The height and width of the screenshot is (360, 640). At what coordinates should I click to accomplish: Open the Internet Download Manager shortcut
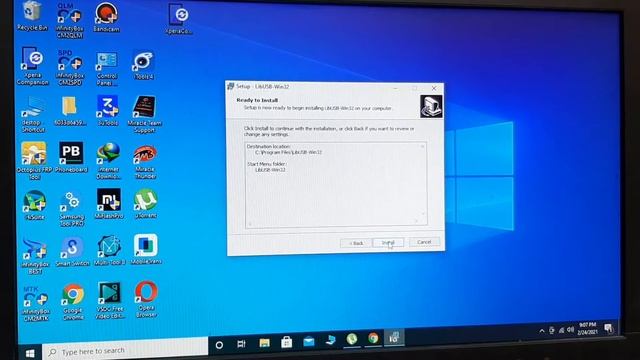tap(108, 161)
